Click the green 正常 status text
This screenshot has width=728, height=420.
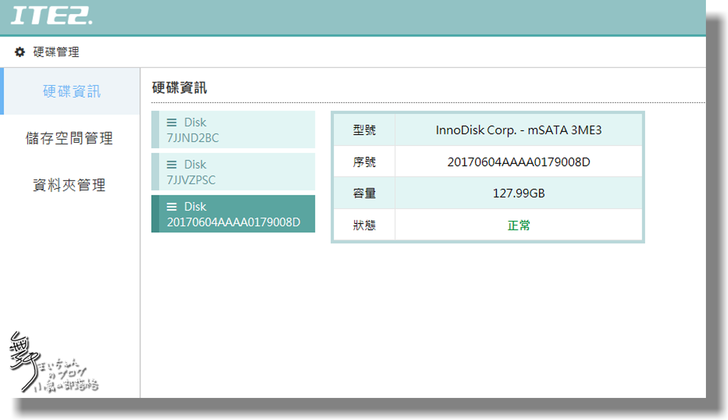click(x=518, y=226)
